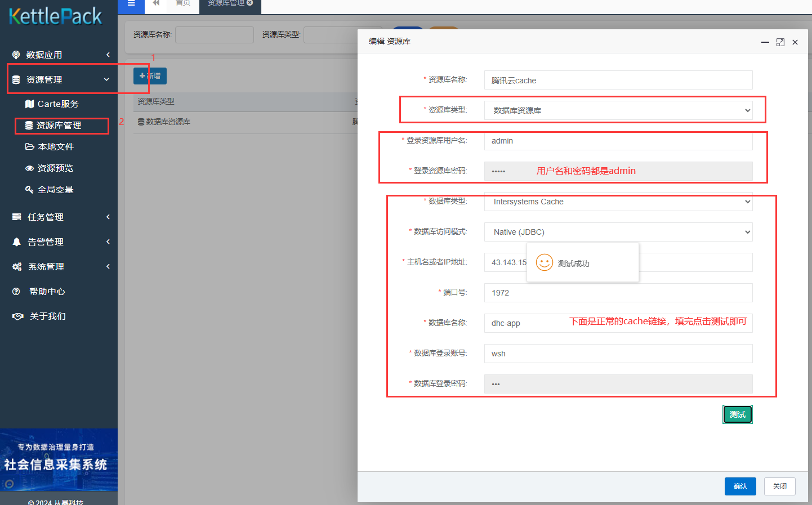Open 帮助中心 in the sidebar

tap(47, 292)
